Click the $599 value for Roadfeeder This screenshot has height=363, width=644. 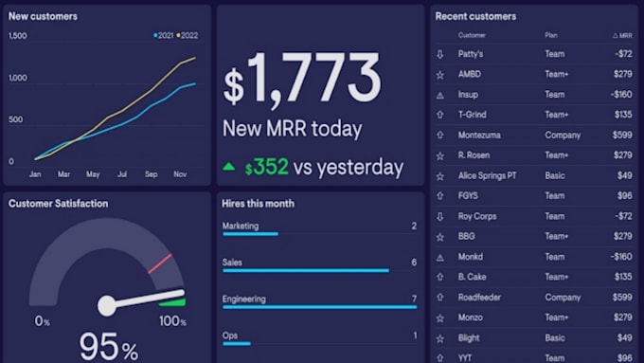(x=622, y=298)
